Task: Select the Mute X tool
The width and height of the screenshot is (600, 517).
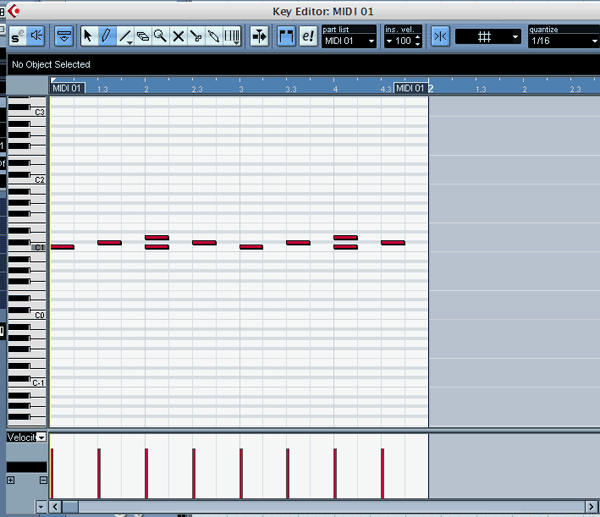Action: click(178, 36)
